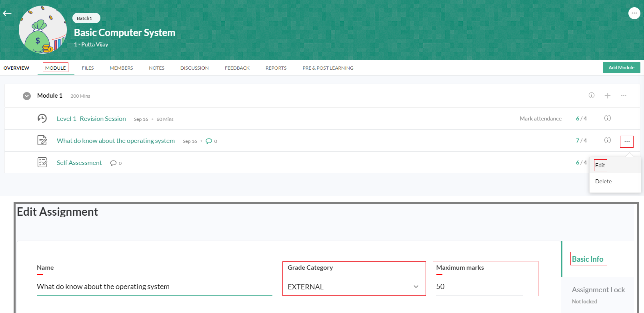Open the Assignment Lock section

tap(598, 290)
